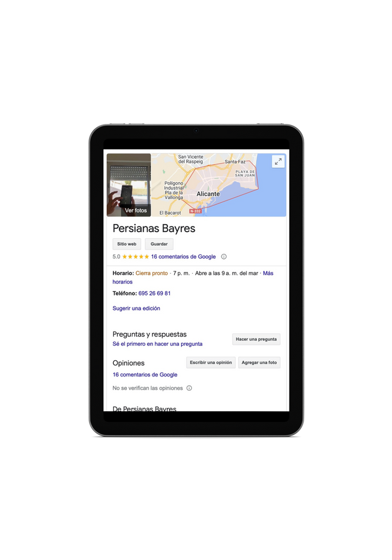Open 16 comentarios de Google beside rating

point(184,256)
